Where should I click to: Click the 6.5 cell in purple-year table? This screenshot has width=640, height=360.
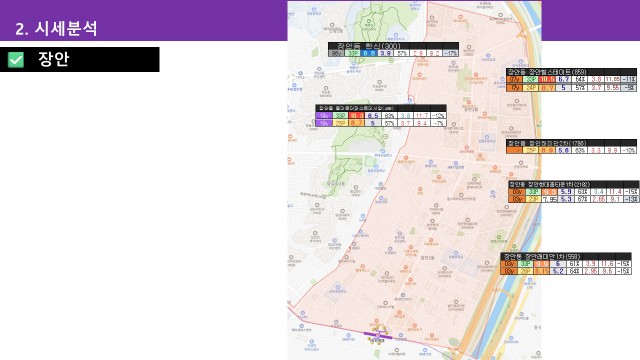pos(373,116)
